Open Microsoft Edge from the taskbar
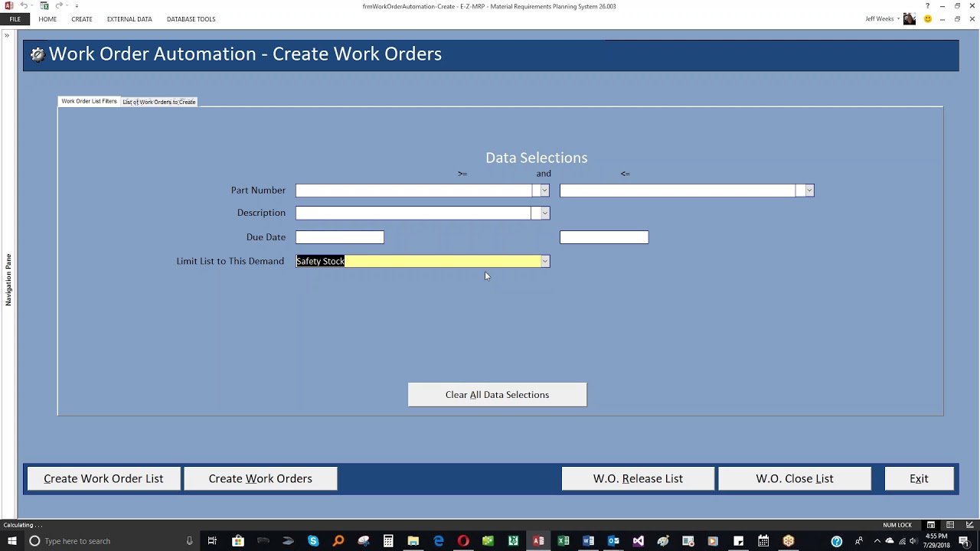The height and width of the screenshot is (551, 980). (x=439, y=541)
